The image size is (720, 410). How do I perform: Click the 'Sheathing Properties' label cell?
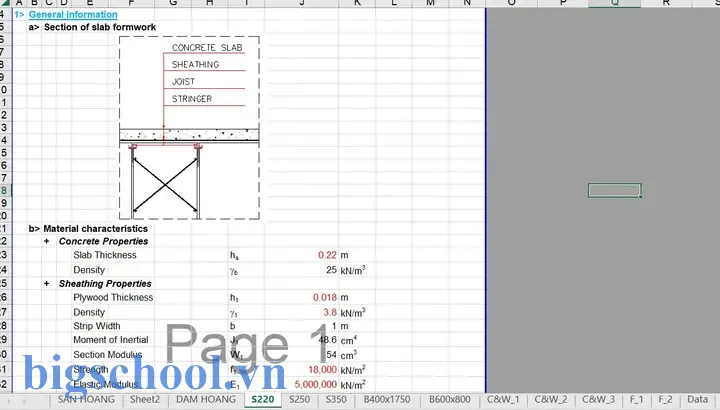[x=105, y=284]
